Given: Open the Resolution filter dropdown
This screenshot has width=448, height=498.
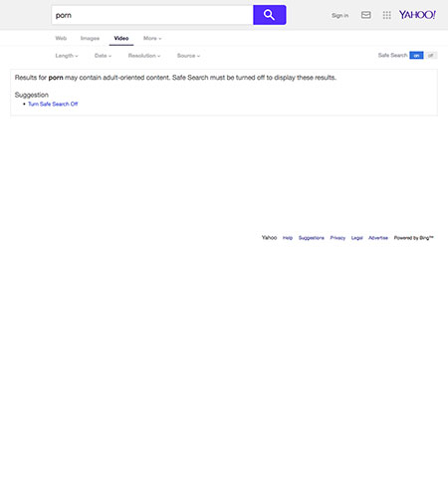Looking at the screenshot, I should pyautogui.click(x=144, y=56).
